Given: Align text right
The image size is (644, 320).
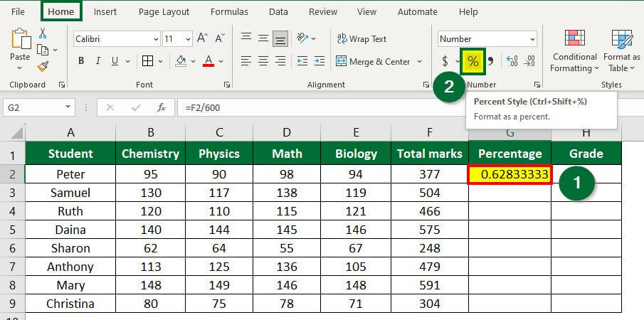Looking at the screenshot, I should [280, 61].
